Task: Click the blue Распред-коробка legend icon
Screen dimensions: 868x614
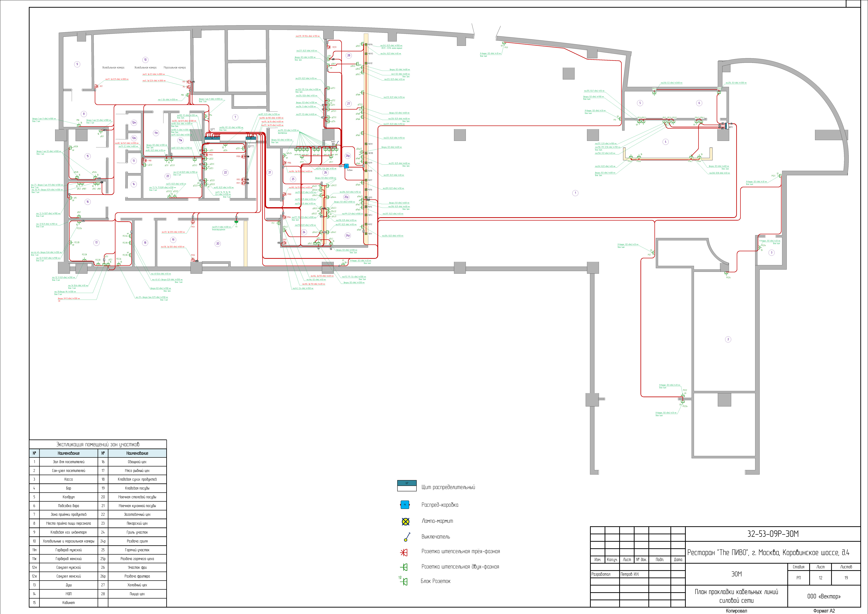Action: tap(405, 505)
